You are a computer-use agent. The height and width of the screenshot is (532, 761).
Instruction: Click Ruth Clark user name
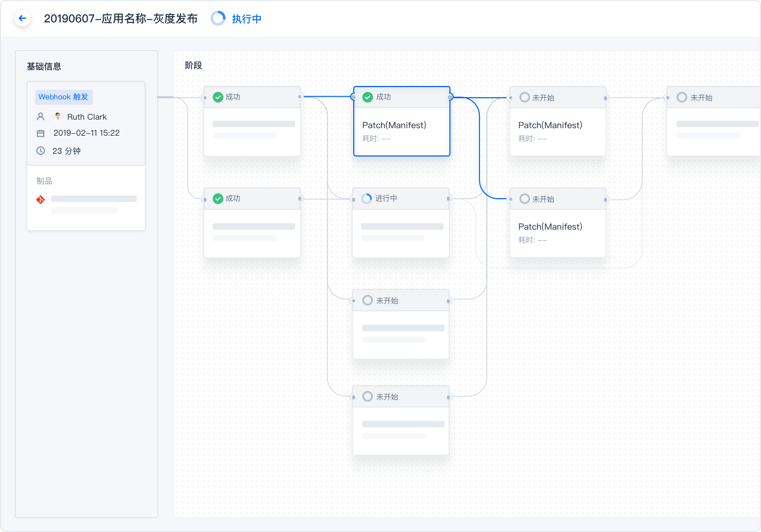(87, 116)
